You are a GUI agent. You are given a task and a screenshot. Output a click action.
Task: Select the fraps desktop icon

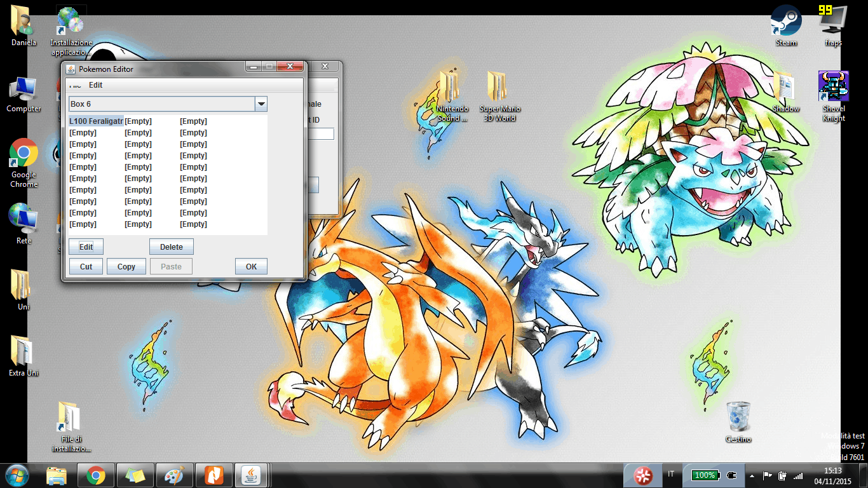tap(833, 26)
